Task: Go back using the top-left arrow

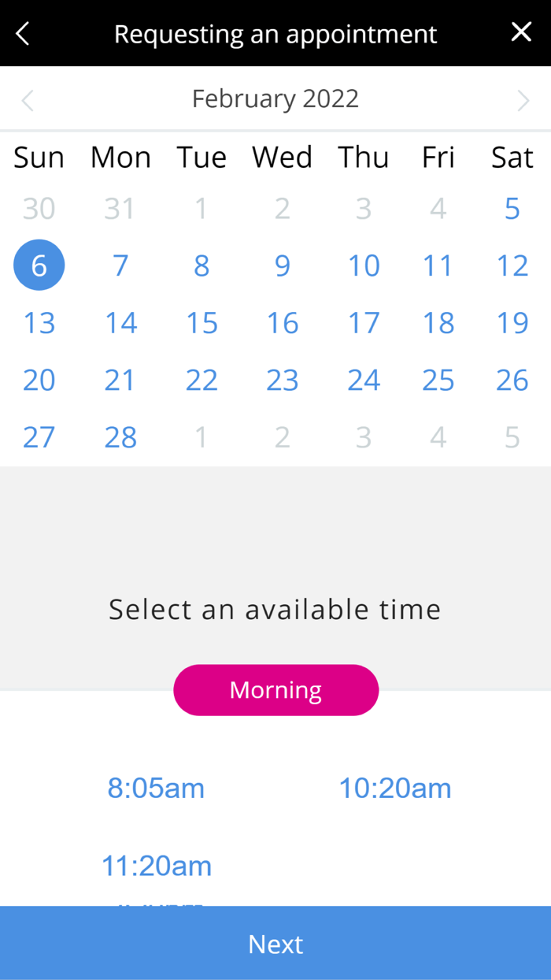Action: [23, 33]
